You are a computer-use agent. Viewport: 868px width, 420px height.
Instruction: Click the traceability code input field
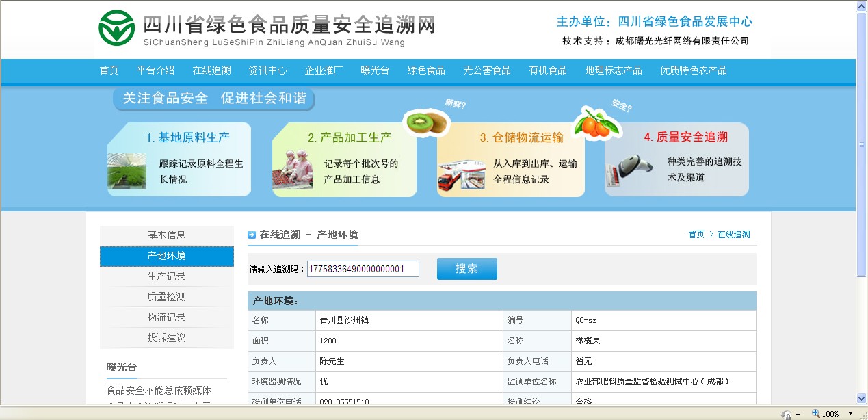tap(363, 269)
